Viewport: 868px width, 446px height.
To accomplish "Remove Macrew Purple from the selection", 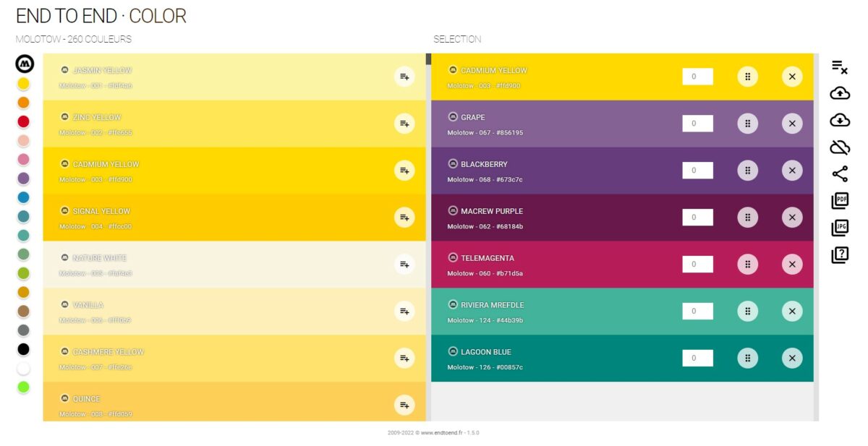I will coord(792,218).
